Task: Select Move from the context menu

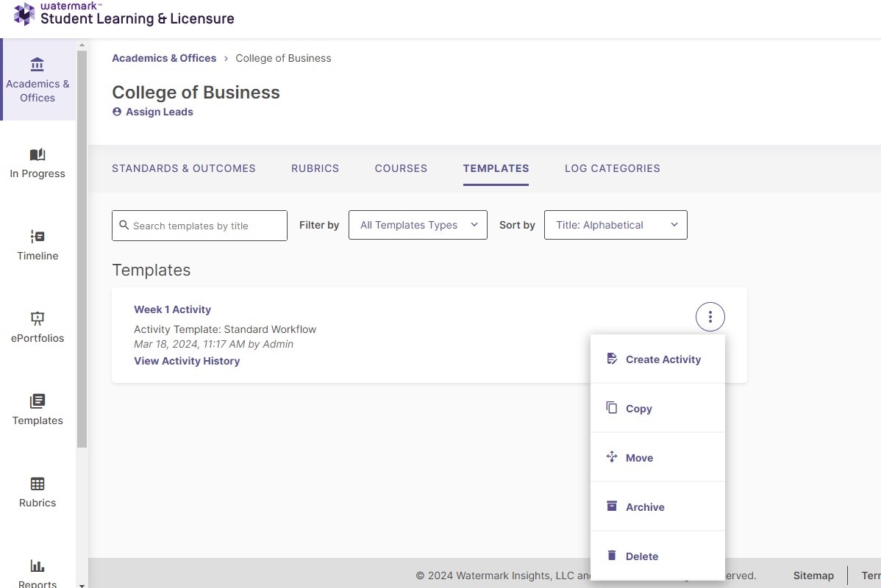Action: (x=657, y=458)
